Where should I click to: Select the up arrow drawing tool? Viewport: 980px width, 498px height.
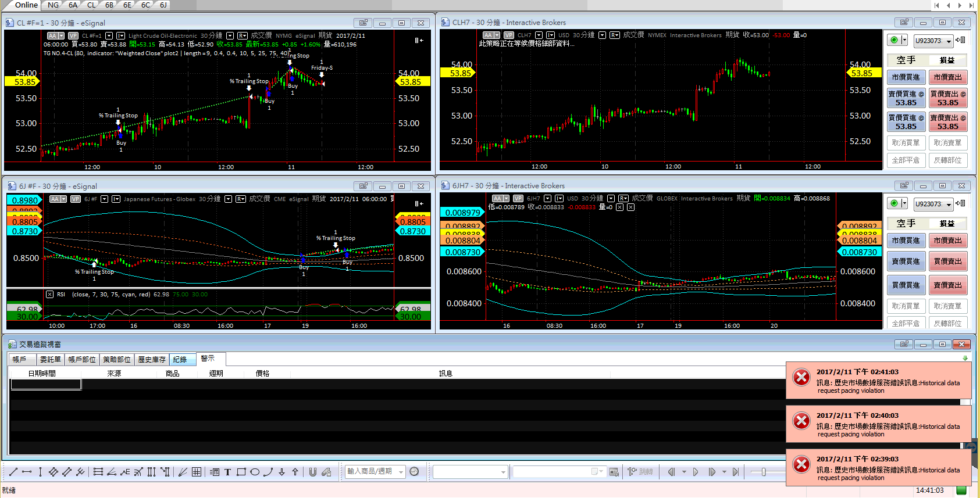(295, 472)
